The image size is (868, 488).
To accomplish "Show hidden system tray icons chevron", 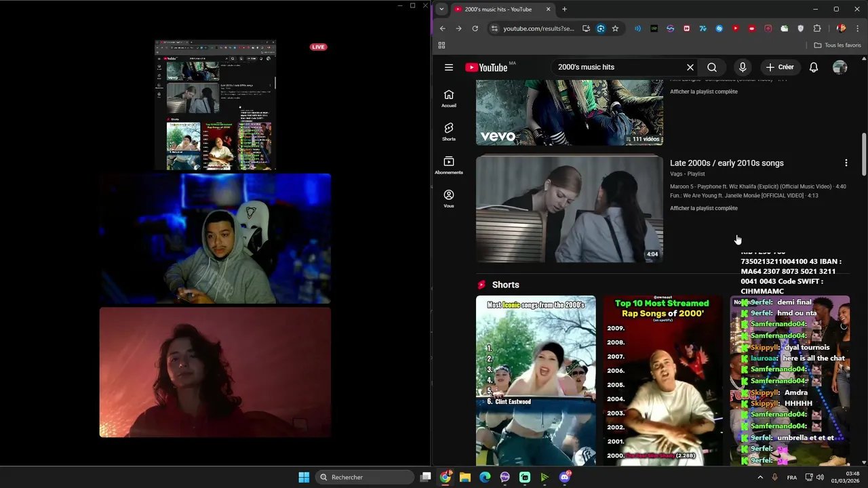I will tap(760, 477).
